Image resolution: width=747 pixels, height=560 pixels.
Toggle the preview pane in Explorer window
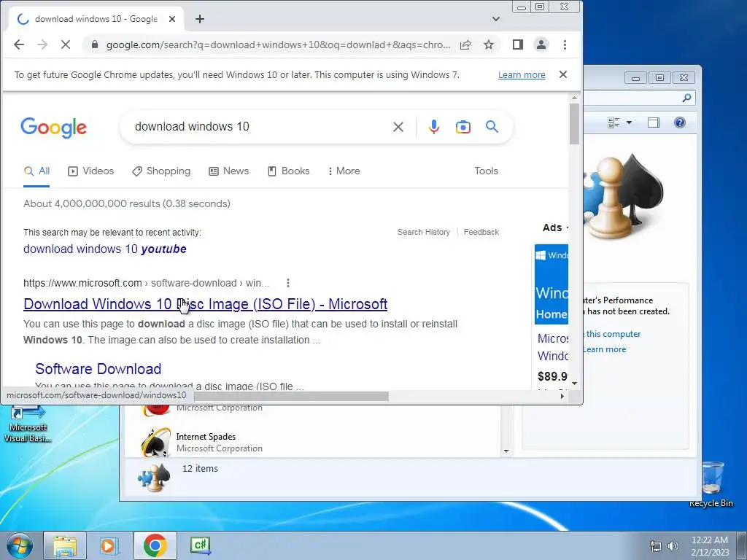tap(654, 122)
